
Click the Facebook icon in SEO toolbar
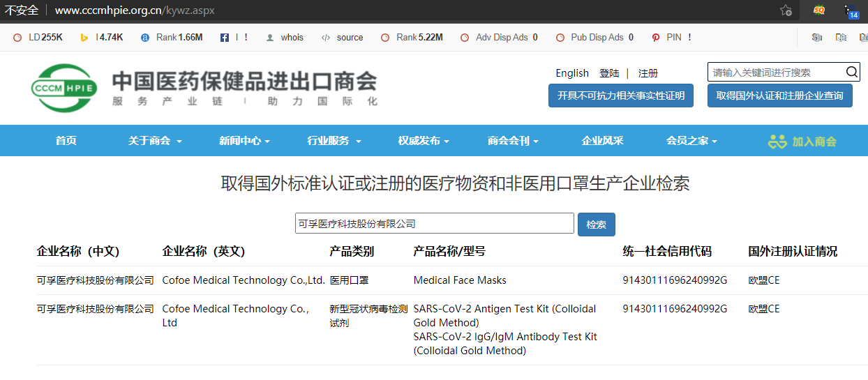(225, 38)
